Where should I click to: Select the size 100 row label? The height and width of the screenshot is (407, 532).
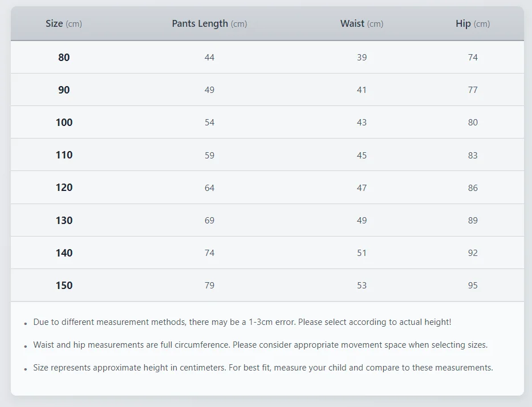click(64, 123)
